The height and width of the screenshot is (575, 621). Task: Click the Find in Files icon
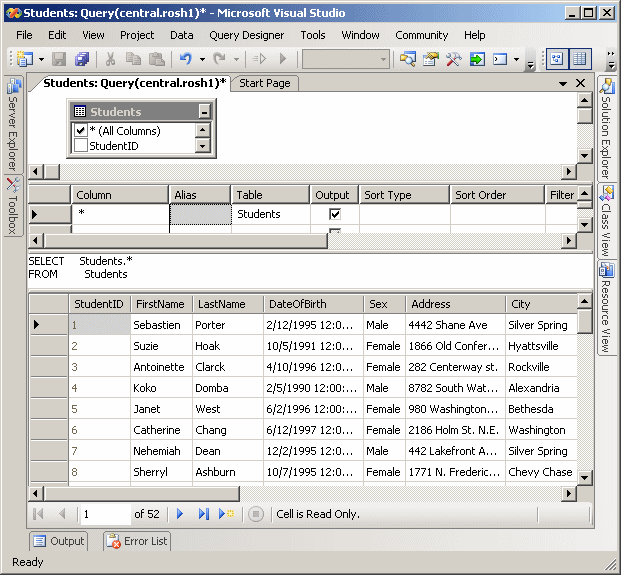point(408,59)
